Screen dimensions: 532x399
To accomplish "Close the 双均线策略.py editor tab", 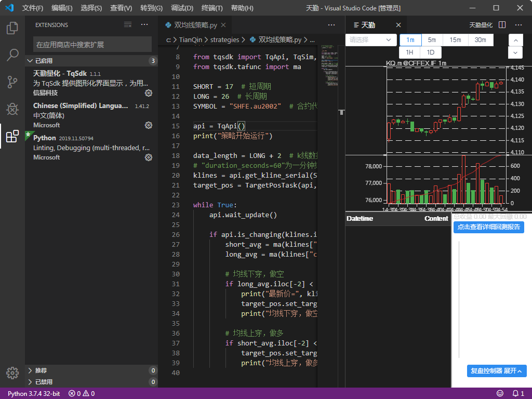I will click(223, 25).
